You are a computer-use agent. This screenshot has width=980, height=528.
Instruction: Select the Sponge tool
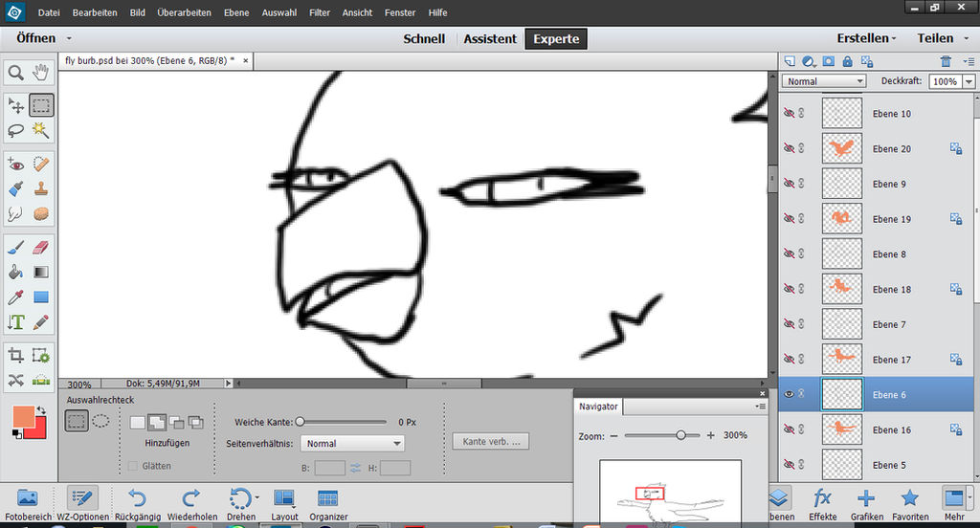point(40,214)
